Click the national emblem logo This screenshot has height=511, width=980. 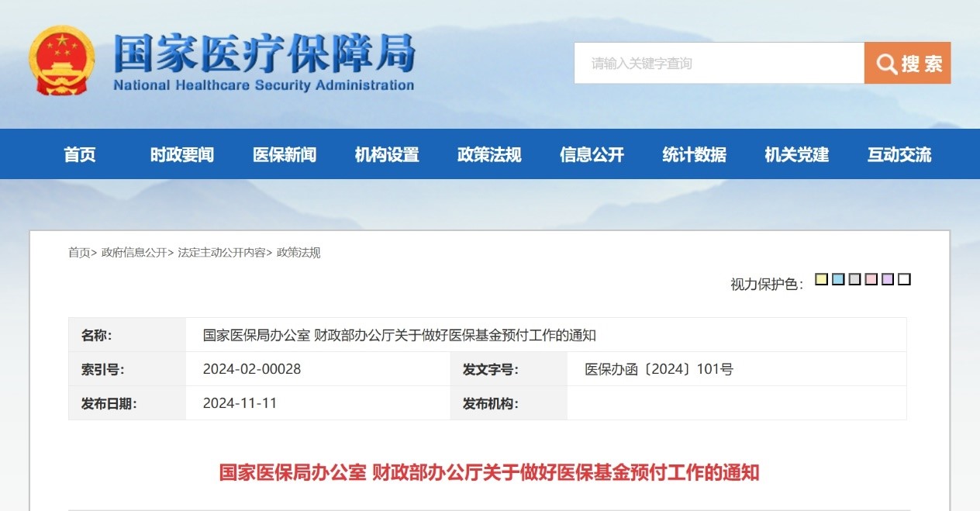[x=62, y=60]
